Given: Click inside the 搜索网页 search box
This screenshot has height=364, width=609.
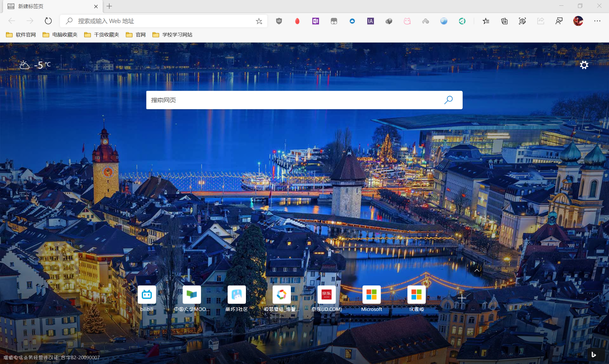Looking at the screenshot, I should click(284, 100).
